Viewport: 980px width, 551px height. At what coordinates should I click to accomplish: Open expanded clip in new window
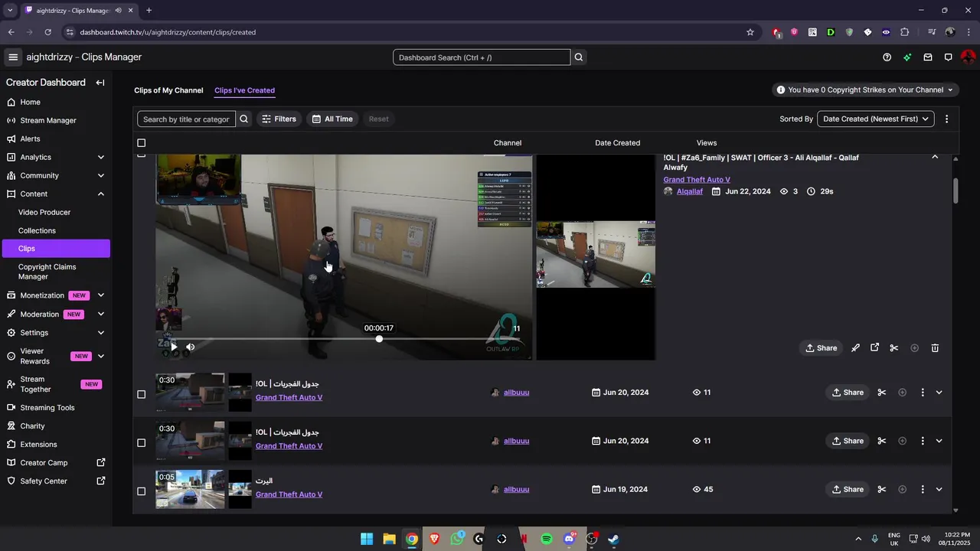pos(874,348)
